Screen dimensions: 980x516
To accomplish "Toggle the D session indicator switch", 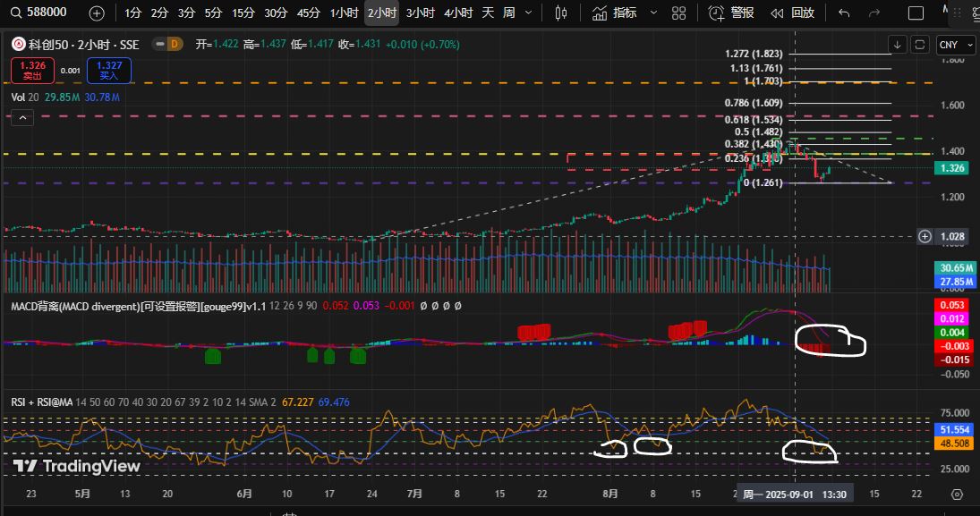I will pyautogui.click(x=167, y=44).
